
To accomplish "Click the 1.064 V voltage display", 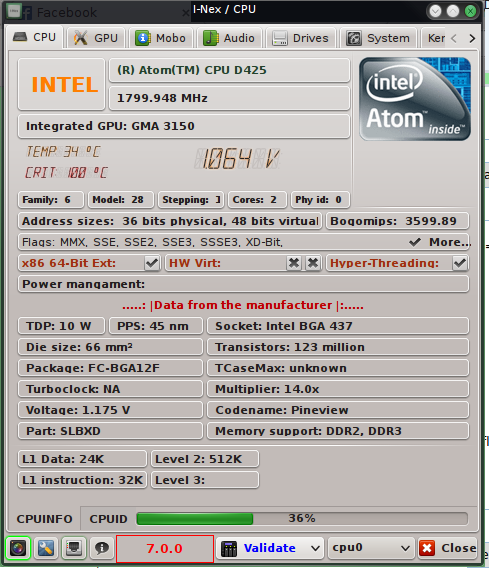I will [237, 159].
